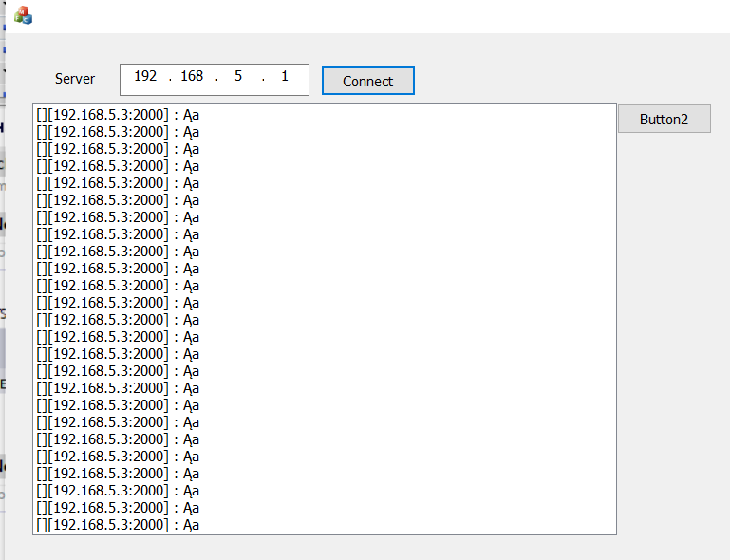Click the Connect button
The height and width of the screenshot is (560, 730).
367,81
